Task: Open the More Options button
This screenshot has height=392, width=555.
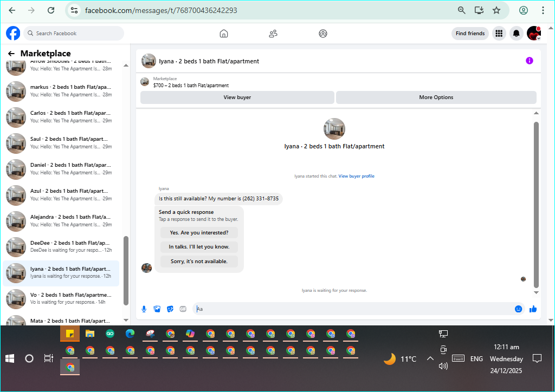Action: pyautogui.click(x=436, y=97)
